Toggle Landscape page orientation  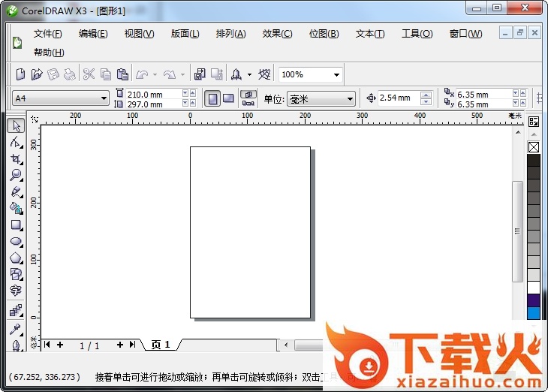[228, 98]
